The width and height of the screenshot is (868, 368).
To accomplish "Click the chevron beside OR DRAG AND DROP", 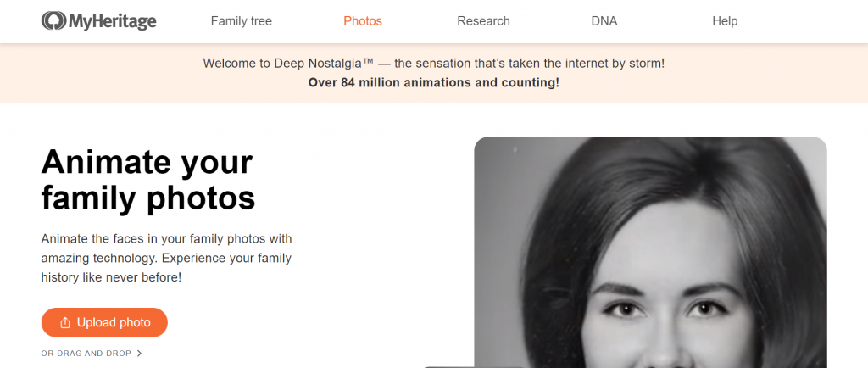I will 139,353.
